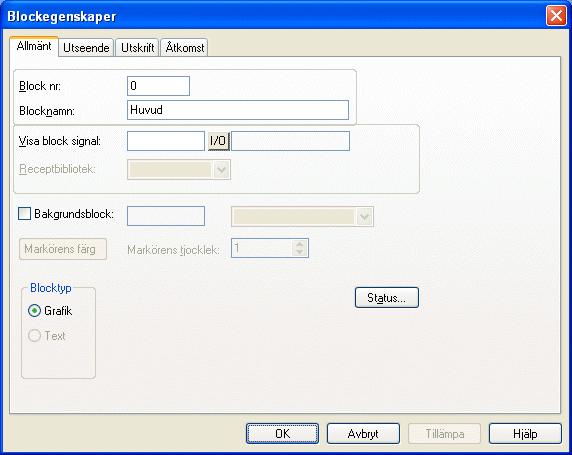This screenshot has height=455, width=572.
Task: Click the Bakgrundsblock number field
Action: click(166, 216)
